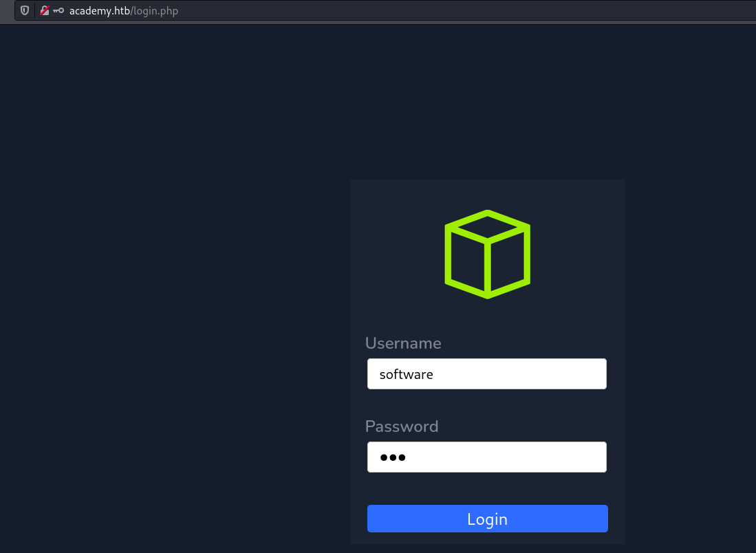Focus the Password input field
Viewport: 756px width, 553px height.
point(487,457)
